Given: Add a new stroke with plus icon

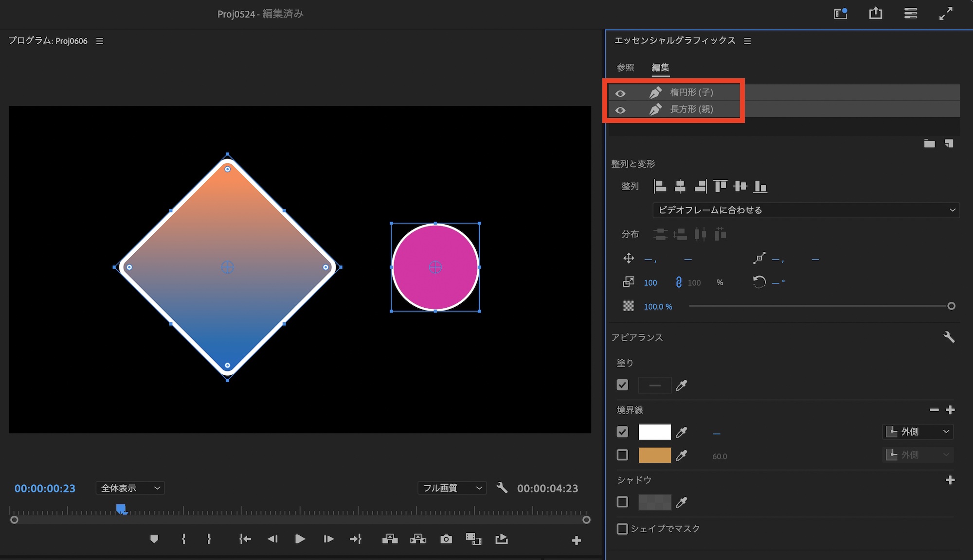Looking at the screenshot, I should (x=950, y=410).
